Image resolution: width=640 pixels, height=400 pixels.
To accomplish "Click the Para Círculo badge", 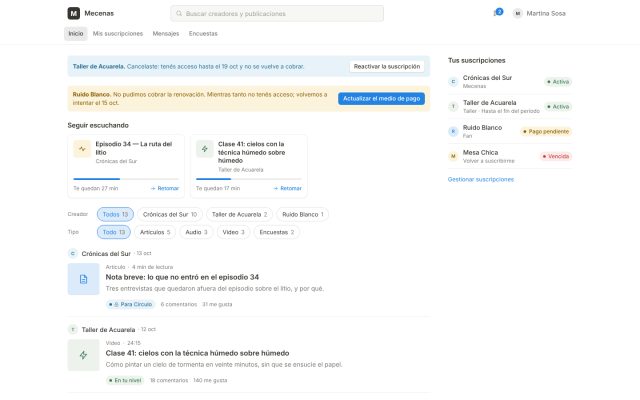I will (131, 304).
